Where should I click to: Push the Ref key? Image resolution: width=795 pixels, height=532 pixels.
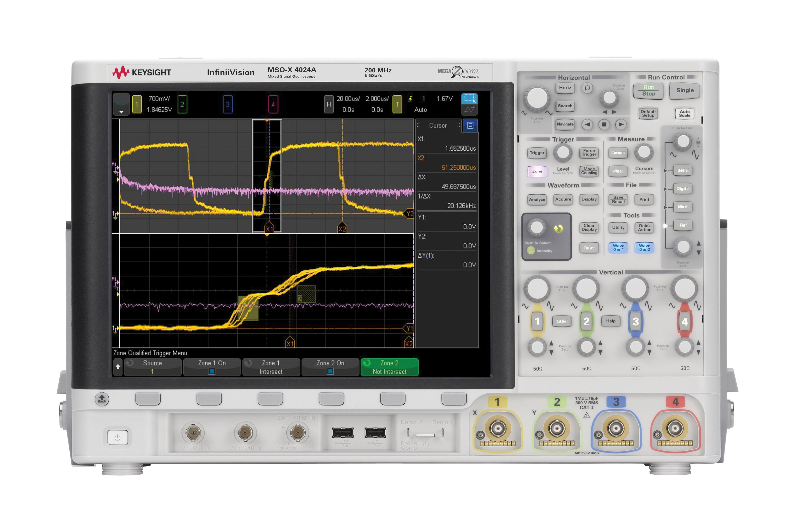point(683,225)
